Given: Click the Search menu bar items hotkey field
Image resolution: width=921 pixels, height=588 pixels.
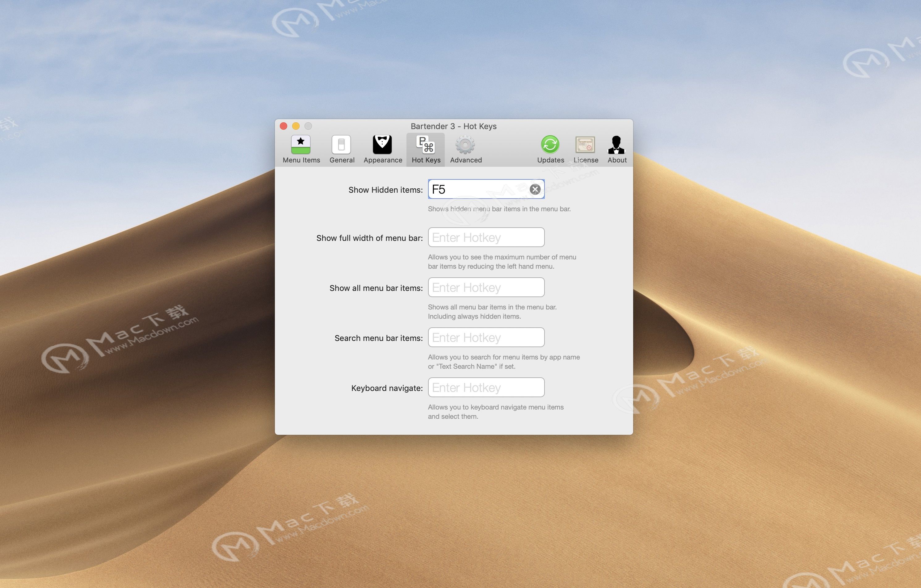Looking at the screenshot, I should click(486, 337).
